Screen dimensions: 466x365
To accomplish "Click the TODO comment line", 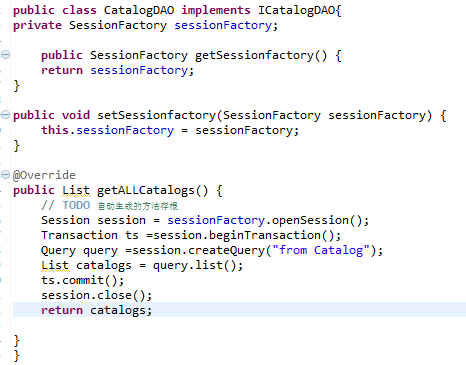I will click(x=110, y=206).
